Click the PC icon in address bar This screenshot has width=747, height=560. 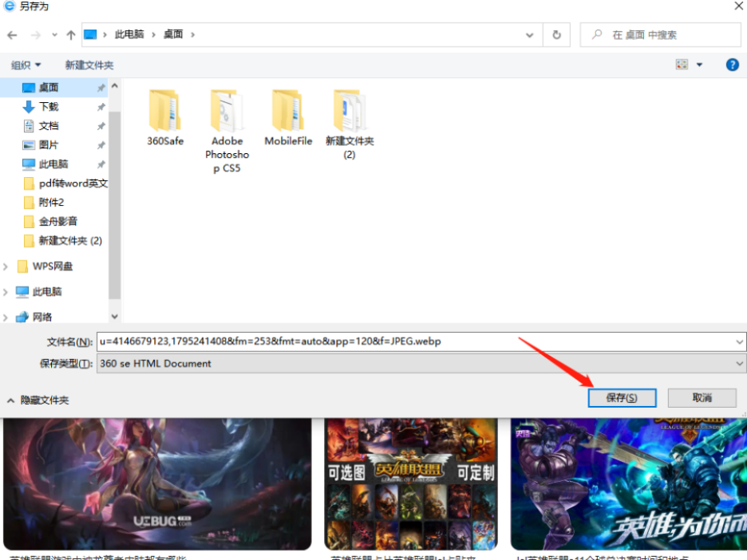click(90, 34)
